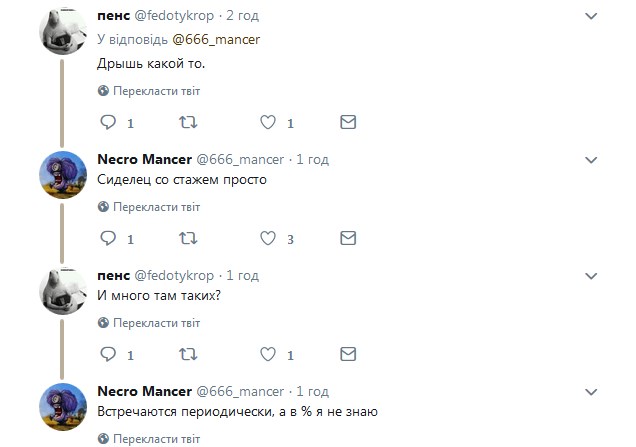Like the "Дрышь какой то." tweet

[x=267, y=122]
